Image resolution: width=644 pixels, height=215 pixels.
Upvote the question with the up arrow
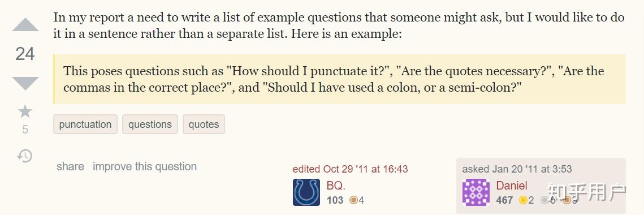tap(25, 25)
